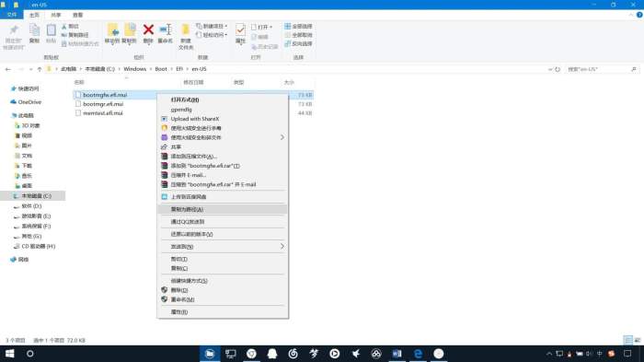Click EFI in the address breadcrumb

179,69
